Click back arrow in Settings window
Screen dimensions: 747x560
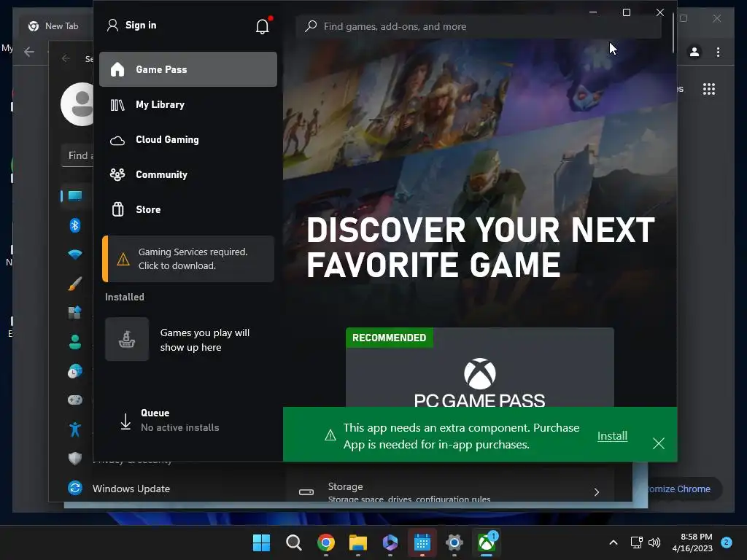[66, 58]
